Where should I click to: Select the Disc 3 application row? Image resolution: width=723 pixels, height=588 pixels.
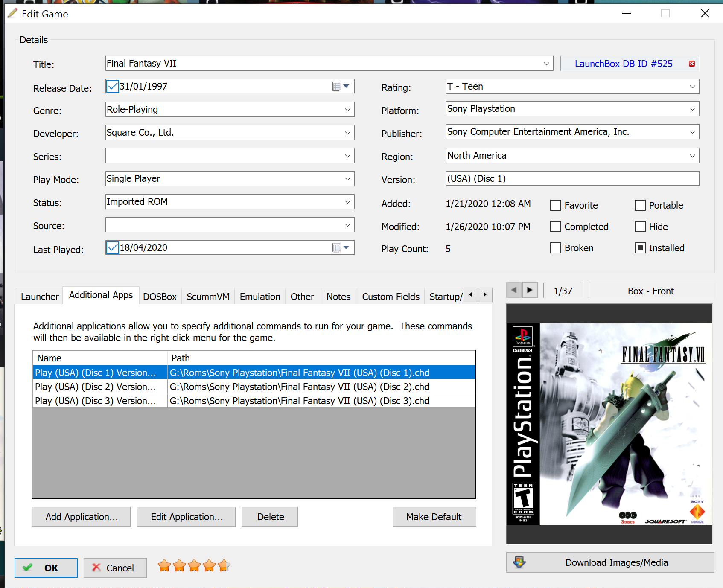coord(254,401)
